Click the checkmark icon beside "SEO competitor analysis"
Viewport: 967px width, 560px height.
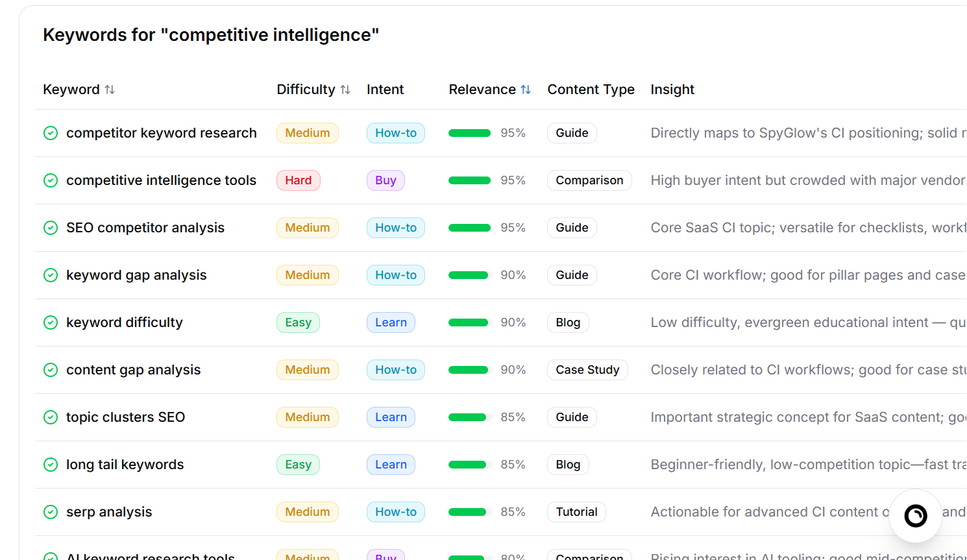pos(51,228)
